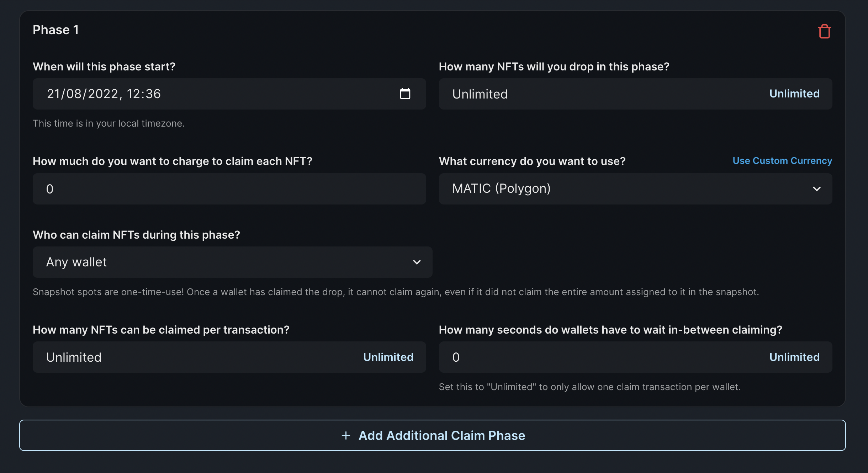Open the MATIC (Polygon) currency selector
This screenshot has height=473, width=868.
pyautogui.click(x=635, y=189)
